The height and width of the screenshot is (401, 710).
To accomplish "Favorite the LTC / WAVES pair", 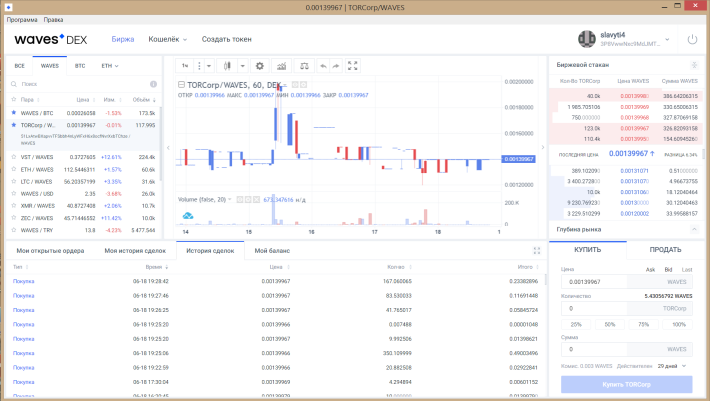I will pyautogui.click(x=14, y=181).
